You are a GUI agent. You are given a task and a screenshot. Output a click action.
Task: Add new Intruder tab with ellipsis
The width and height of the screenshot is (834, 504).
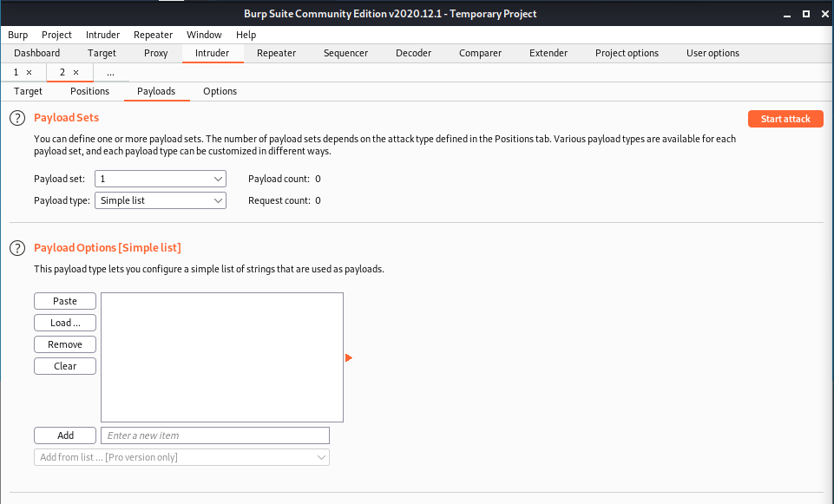(110, 72)
